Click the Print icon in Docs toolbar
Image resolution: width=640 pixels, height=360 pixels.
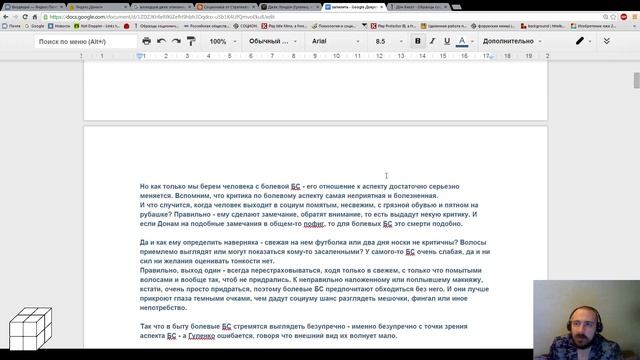pyautogui.click(x=146, y=41)
